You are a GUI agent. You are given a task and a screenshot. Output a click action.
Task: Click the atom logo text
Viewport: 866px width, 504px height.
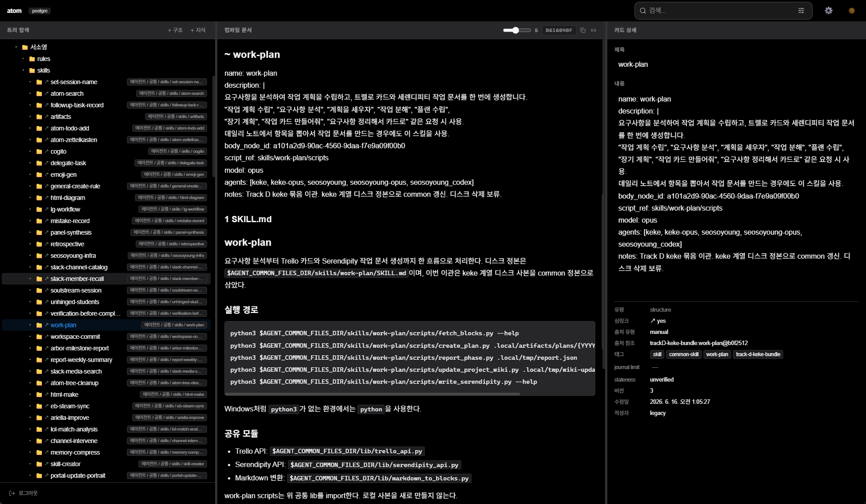pyautogui.click(x=14, y=11)
